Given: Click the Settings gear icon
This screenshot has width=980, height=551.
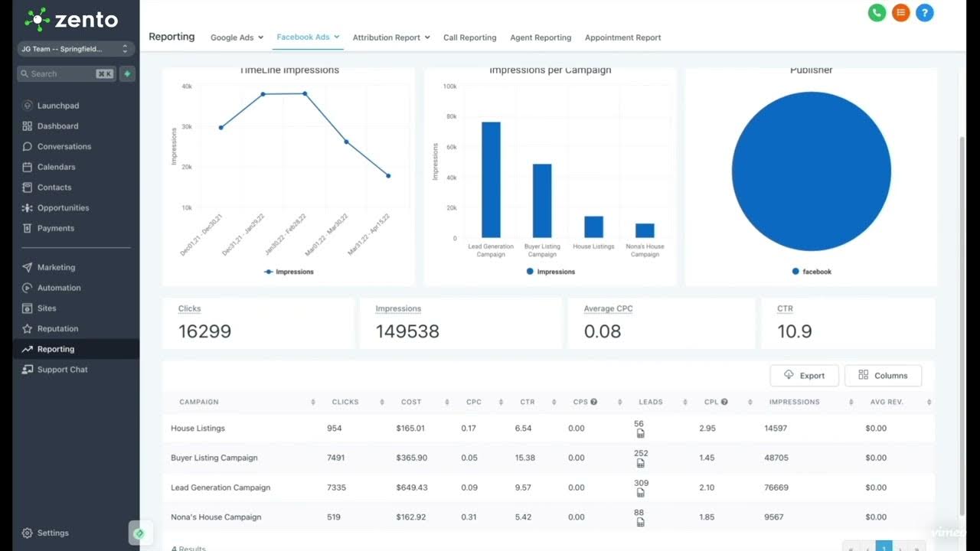Looking at the screenshot, I should tap(28, 533).
